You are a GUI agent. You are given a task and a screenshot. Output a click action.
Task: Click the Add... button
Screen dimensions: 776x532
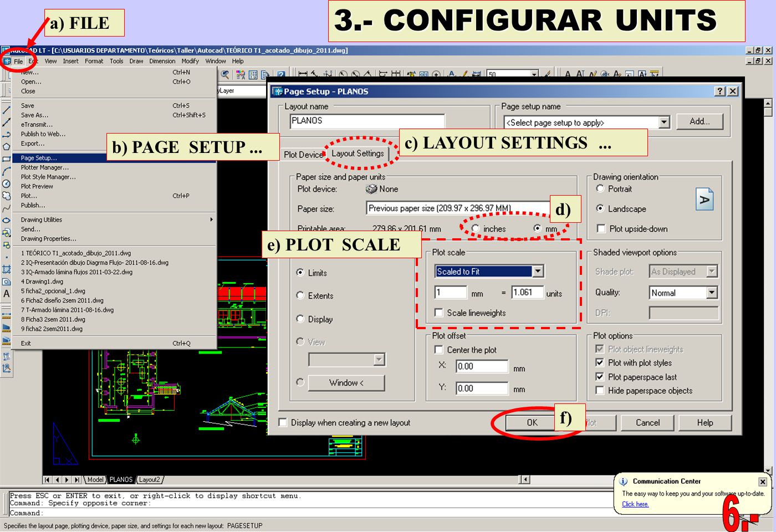pyautogui.click(x=700, y=121)
